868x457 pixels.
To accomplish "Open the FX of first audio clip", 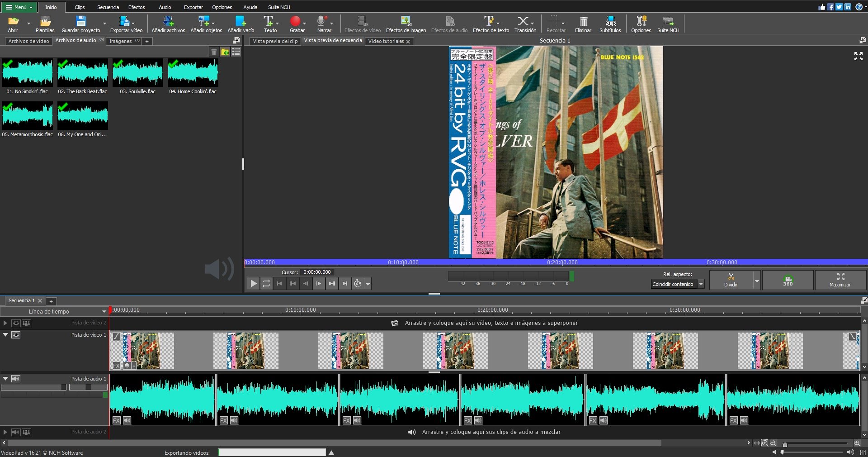I will click(x=117, y=420).
